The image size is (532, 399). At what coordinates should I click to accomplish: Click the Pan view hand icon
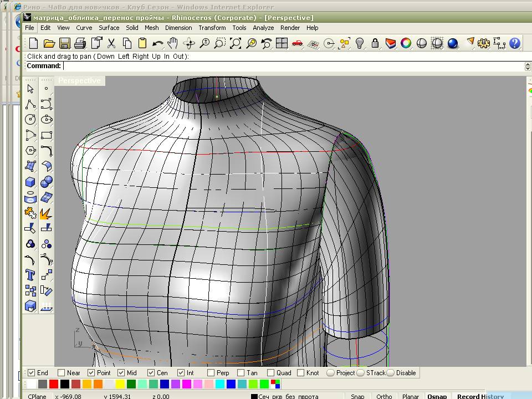(173, 43)
